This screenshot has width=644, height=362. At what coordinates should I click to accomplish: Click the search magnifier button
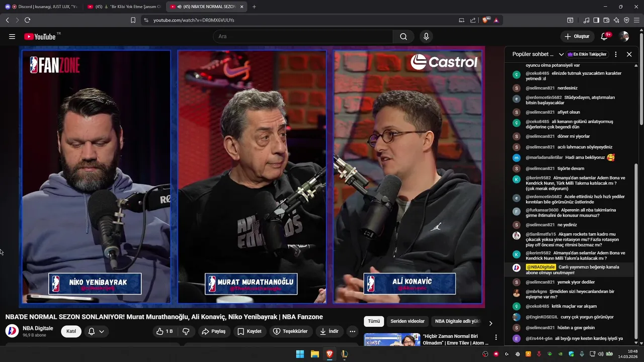click(x=404, y=36)
